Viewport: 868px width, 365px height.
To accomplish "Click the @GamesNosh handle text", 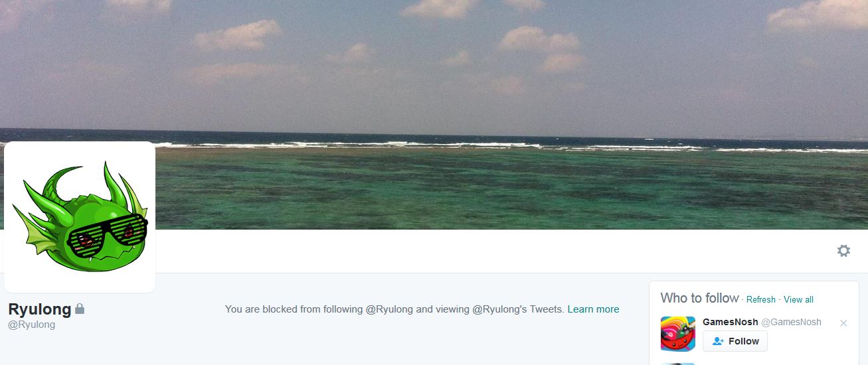I will tap(791, 323).
